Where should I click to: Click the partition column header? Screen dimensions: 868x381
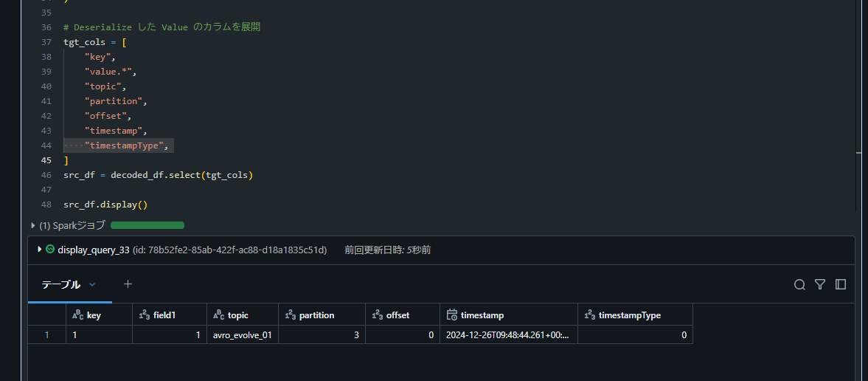pos(322,315)
